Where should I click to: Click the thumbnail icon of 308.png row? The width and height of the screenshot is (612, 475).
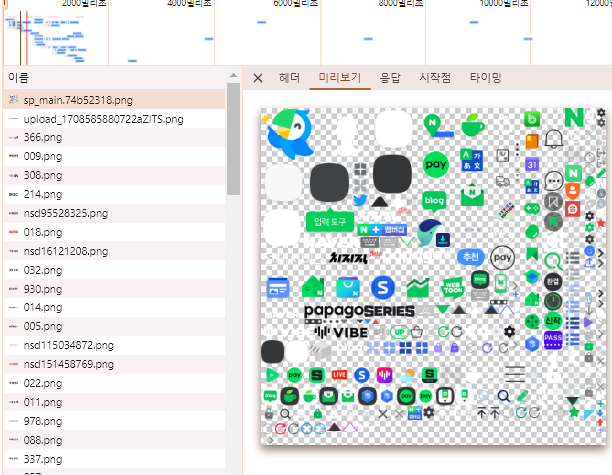pyautogui.click(x=13, y=176)
